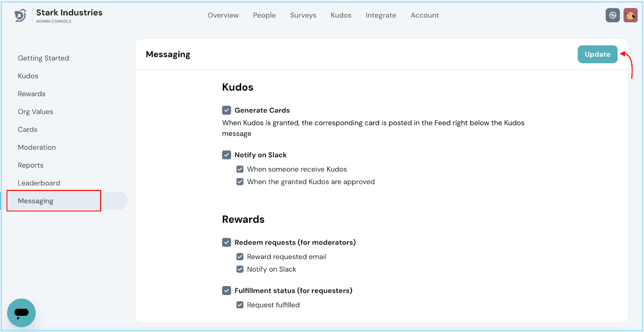
Task: Open Getting Started in the sidebar
Action: pos(43,58)
